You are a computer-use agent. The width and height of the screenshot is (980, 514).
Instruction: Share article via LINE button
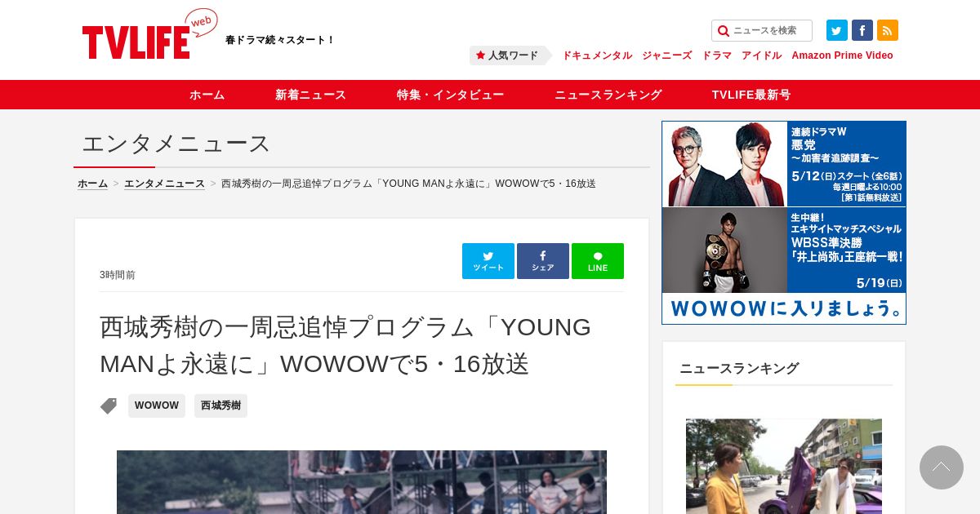(598, 261)
